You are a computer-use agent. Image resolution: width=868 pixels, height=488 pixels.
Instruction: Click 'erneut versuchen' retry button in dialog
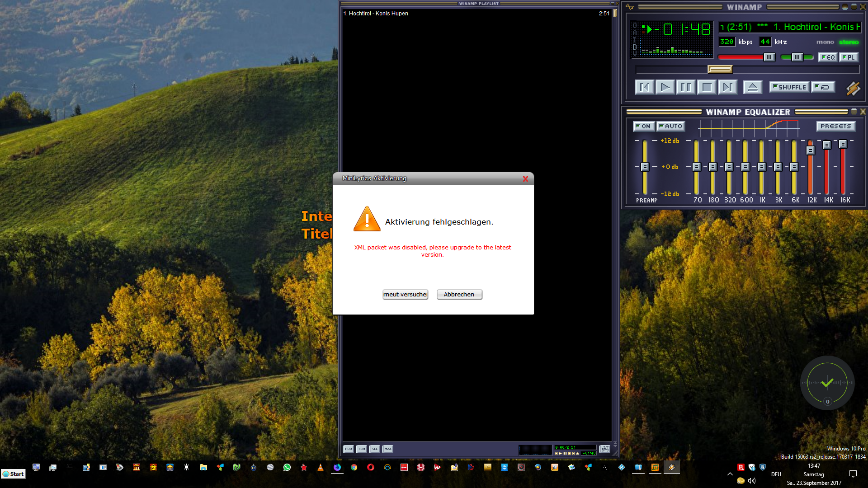click(406, 295)
